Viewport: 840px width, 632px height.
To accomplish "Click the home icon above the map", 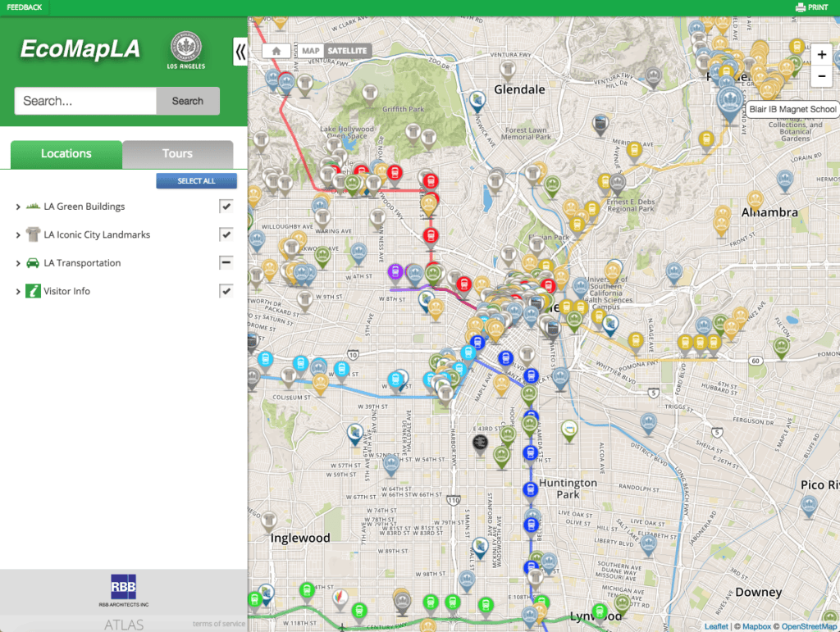I will [276, 51].
